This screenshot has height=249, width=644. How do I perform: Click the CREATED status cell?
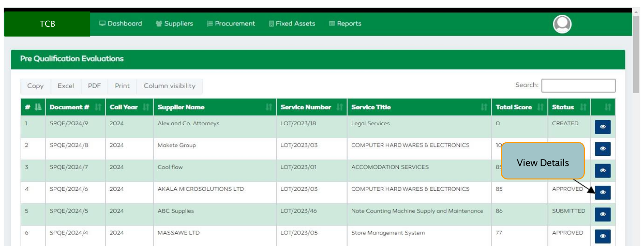pyautogui.click(x=569, y=127)
